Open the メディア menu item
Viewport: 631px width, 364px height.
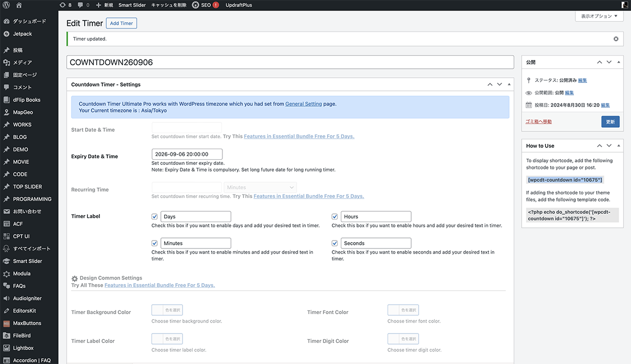click(x=22, y=63)
